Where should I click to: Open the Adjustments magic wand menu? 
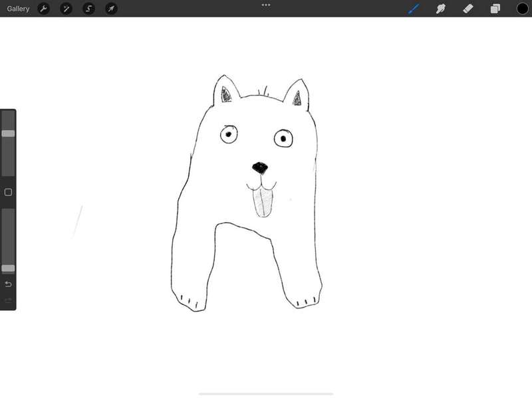[66, 9]
